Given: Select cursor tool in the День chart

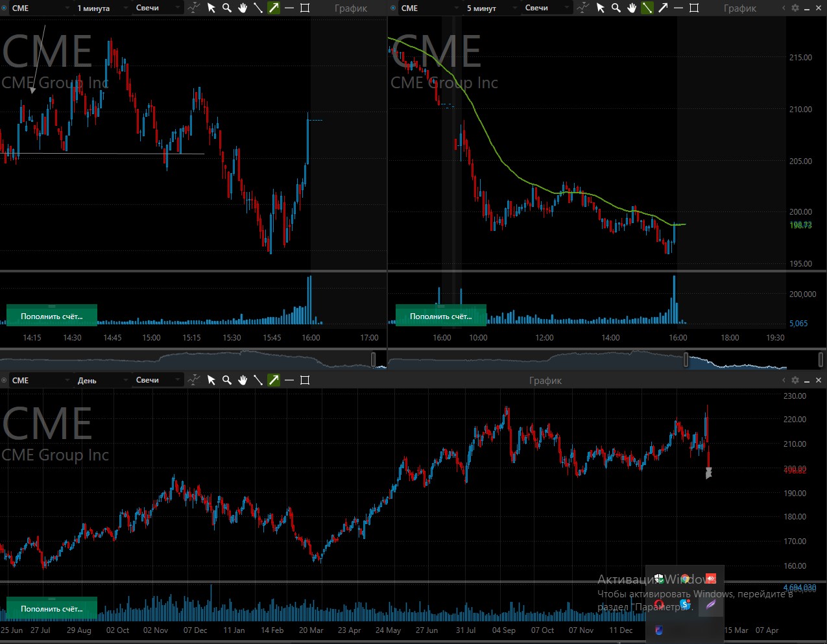Looking at the screenshot, I should click(211, 380).
